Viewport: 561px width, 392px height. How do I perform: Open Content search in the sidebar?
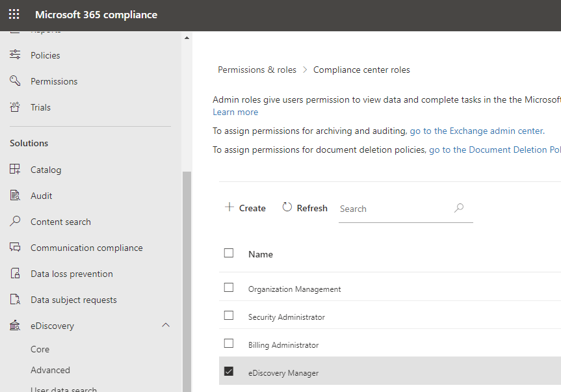pyautogui.click(x=60, y=222)
